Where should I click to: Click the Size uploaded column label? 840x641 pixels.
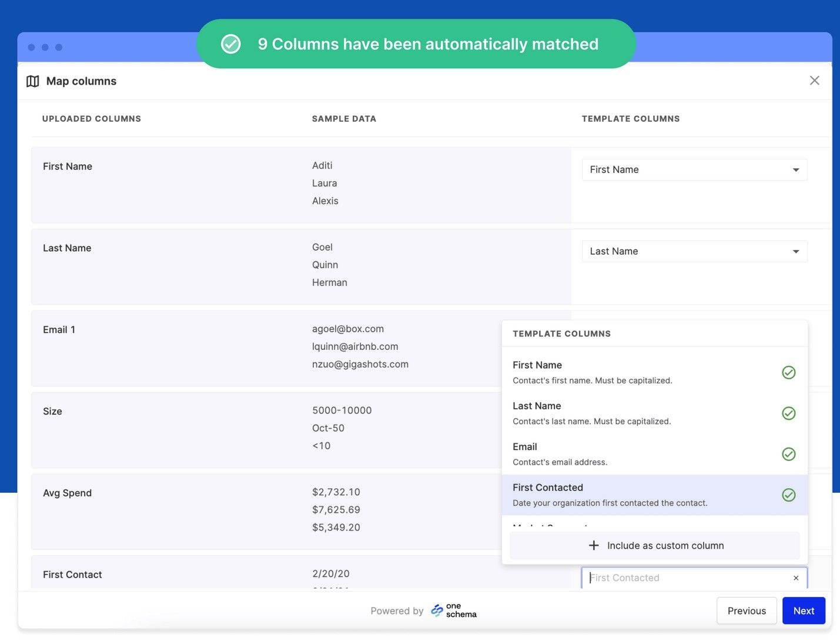(52, 412)
